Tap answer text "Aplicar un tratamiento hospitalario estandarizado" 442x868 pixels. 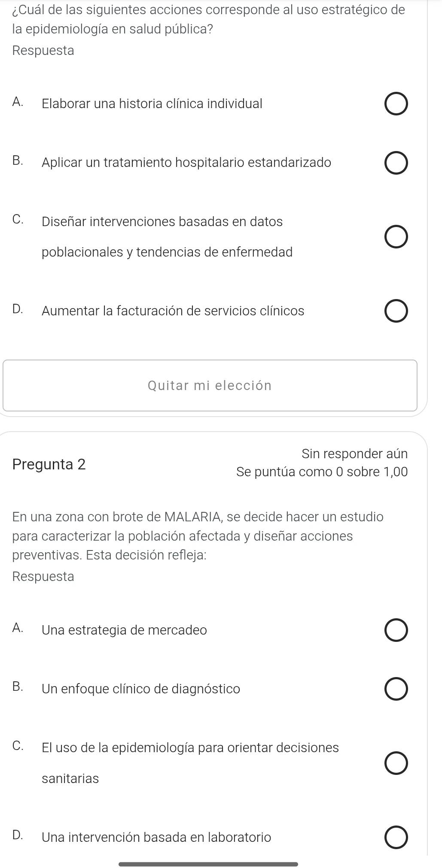(186, 163)
